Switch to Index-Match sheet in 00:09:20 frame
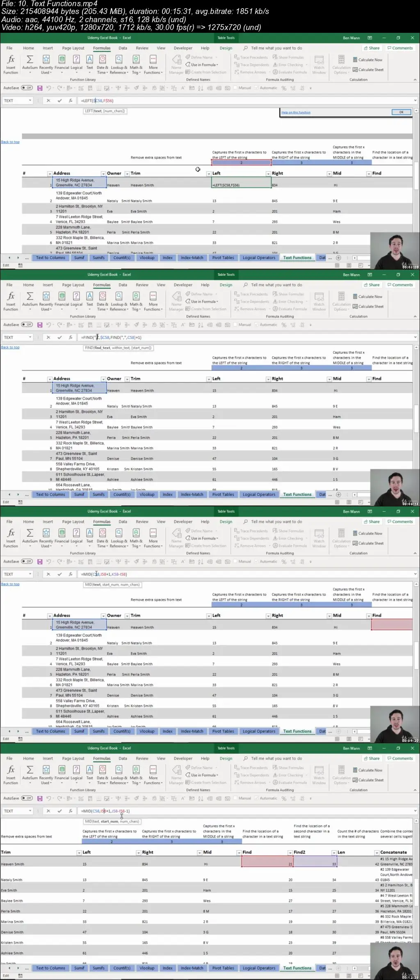The height and width of the screenshot is (980, 420). [192, 731]
